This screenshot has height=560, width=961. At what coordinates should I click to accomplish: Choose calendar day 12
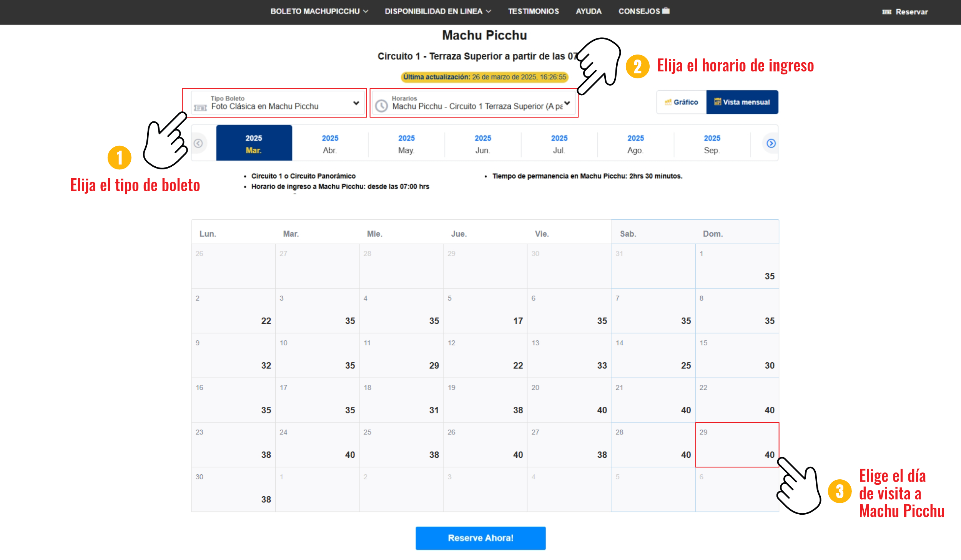[485, 355]
